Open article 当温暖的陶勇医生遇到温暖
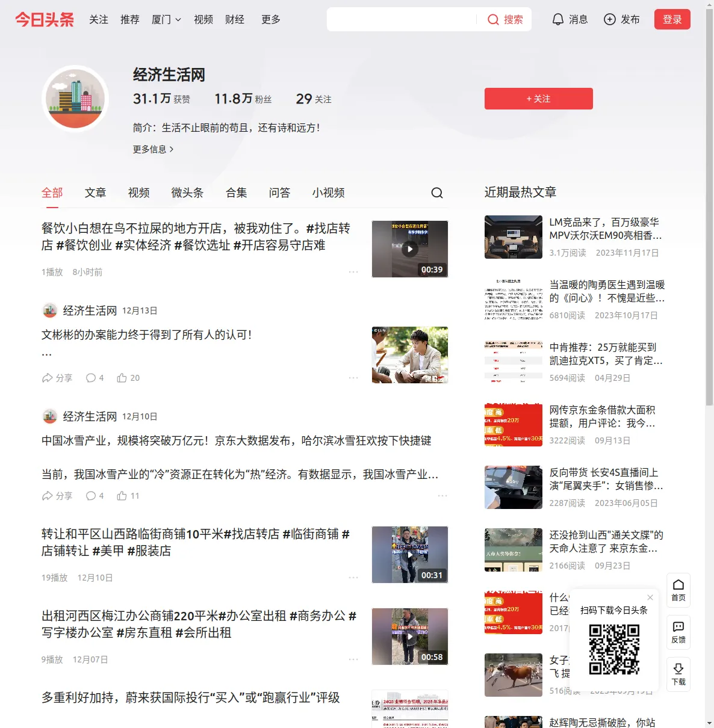 point(607,291)
